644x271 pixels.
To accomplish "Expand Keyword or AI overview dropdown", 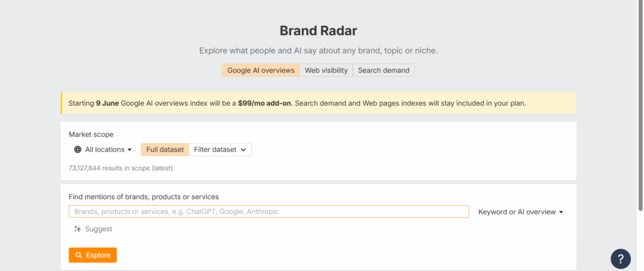I will coord(521,212).
